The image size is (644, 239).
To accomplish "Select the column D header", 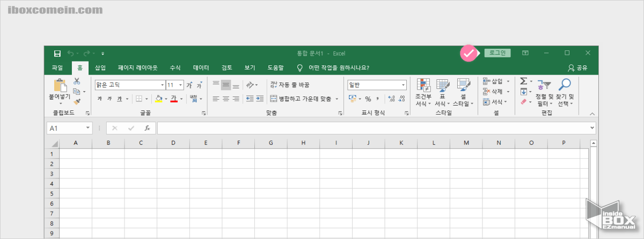I will [173, 143].
